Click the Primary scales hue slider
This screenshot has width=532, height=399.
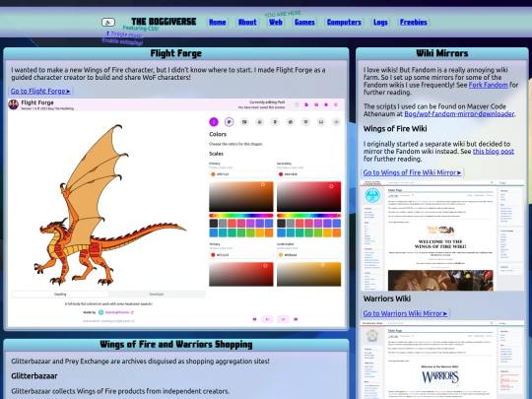[x=241, y=216]
